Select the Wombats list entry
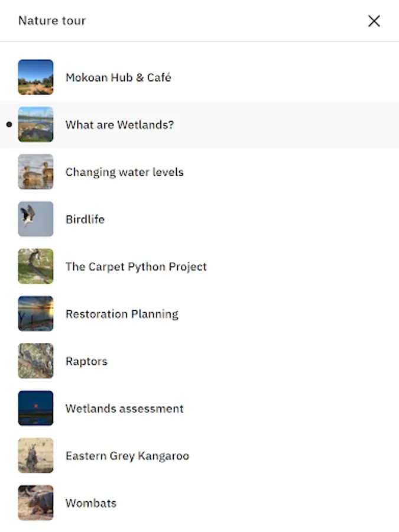Screen dimensions: 399x532 [x=91, y=503]
